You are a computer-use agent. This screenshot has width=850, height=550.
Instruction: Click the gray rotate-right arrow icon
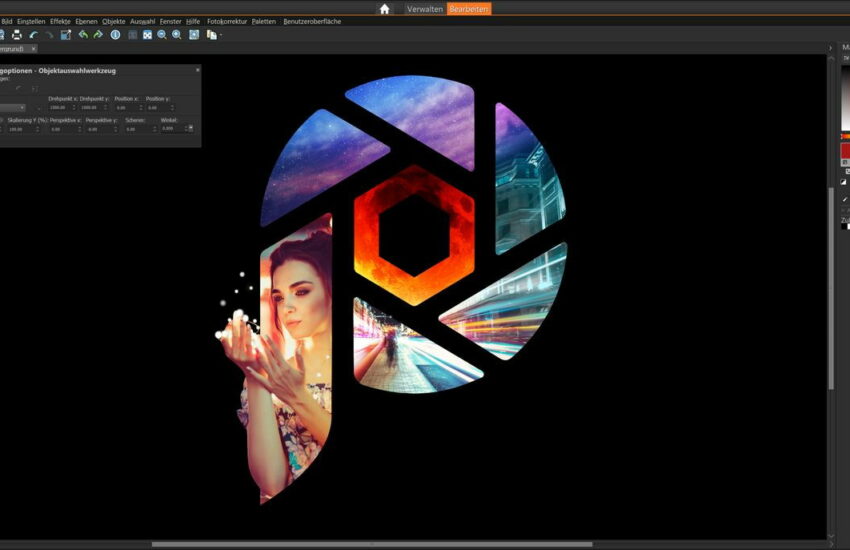point(49,35)
